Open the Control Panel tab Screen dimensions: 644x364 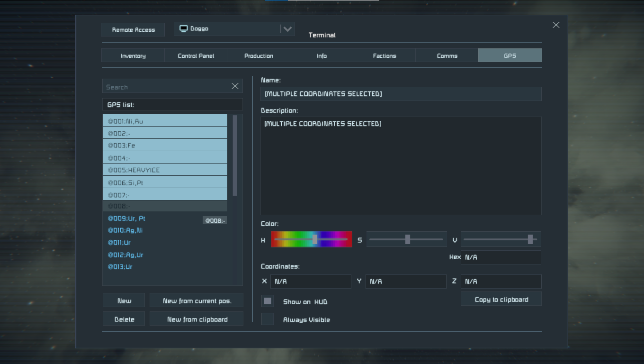coord(196,56)
